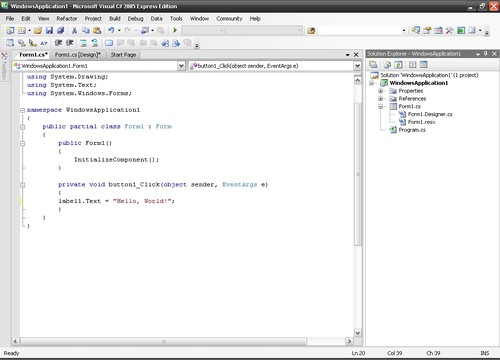Screen dimensions: 500x360
Task: Click the Save All toolbar icon
Action: pyautogui.click(x=60, y=31)
